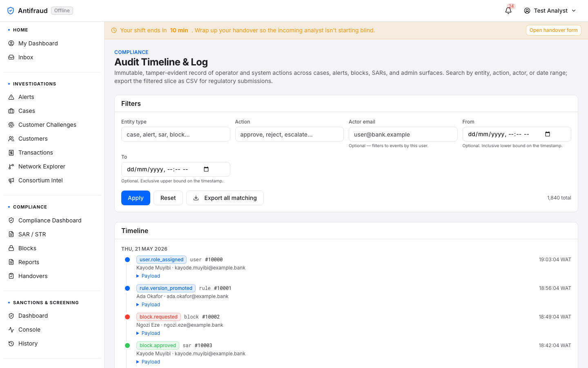This screenshot has width=588, height=368.
Task: Click the red timeline dot for block.requested
Action: click(127, 317)
